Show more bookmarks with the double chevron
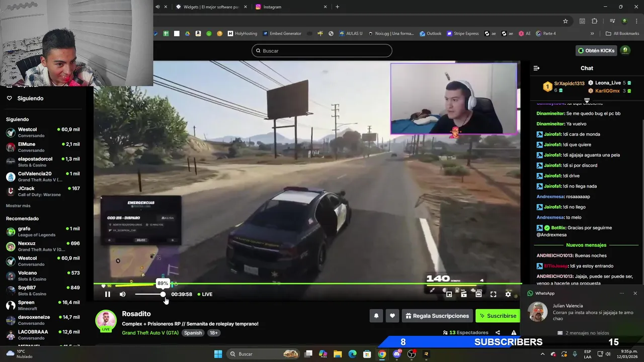Viewport: 644px width, 362px height. pyautogui.click(x=592, y=34)
